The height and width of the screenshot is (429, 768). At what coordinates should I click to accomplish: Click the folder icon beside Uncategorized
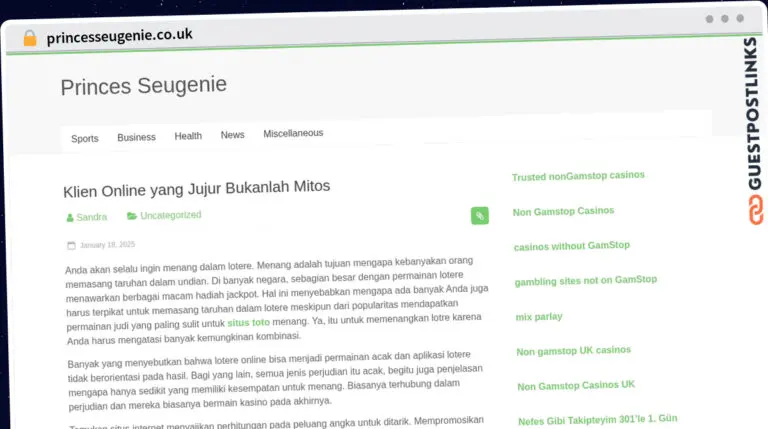tap(132, 215)
